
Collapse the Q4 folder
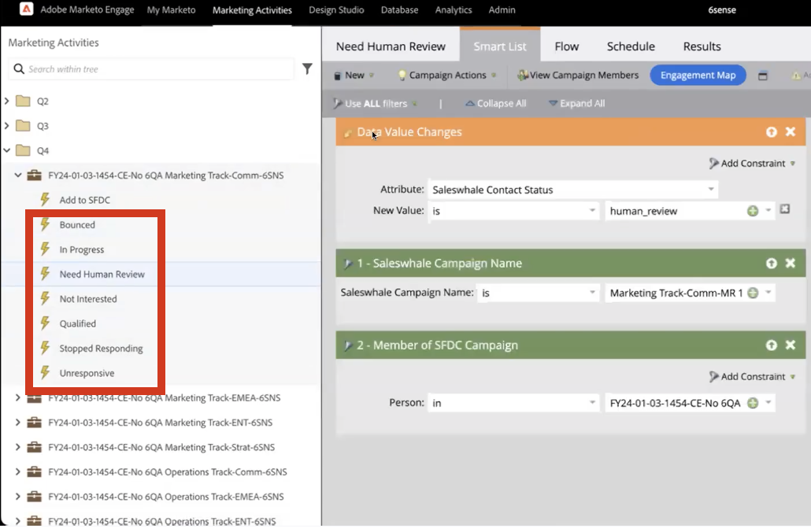(x=7, y=150)
